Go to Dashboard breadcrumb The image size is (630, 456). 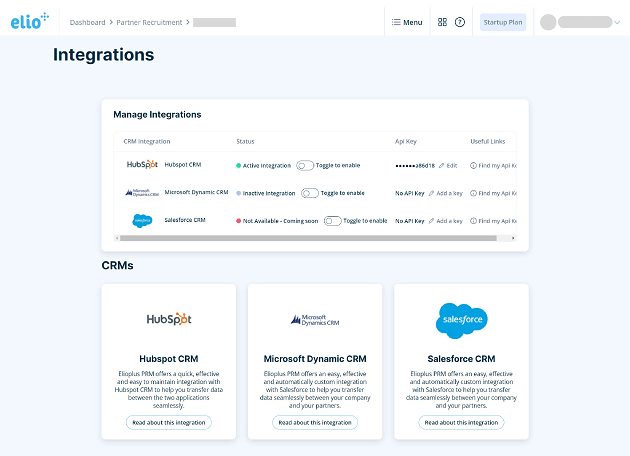click(87, 22)
